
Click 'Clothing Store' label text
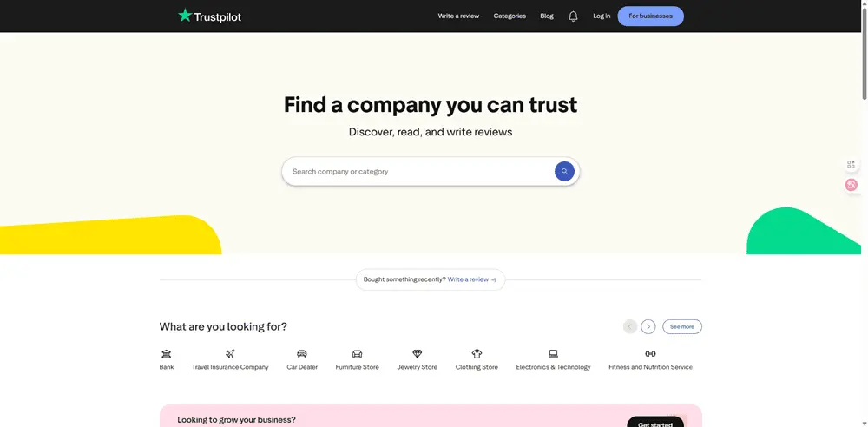[x=477, y=367]
